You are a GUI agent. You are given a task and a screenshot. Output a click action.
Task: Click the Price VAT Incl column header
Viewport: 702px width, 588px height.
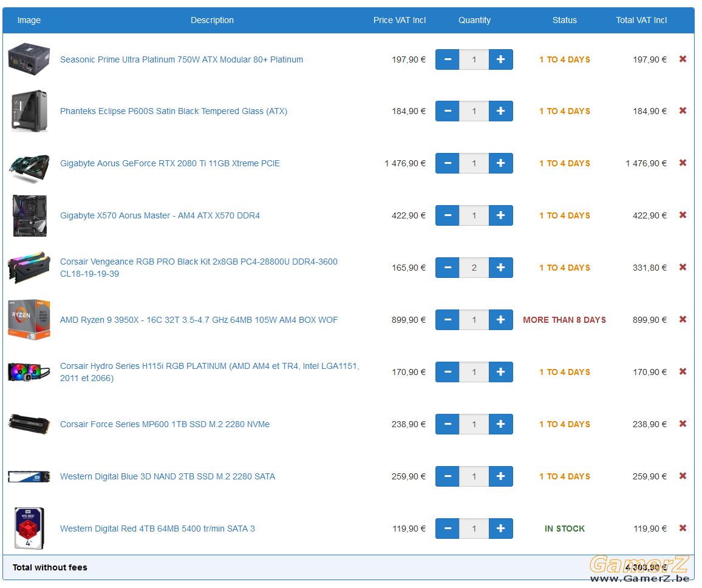400,20
